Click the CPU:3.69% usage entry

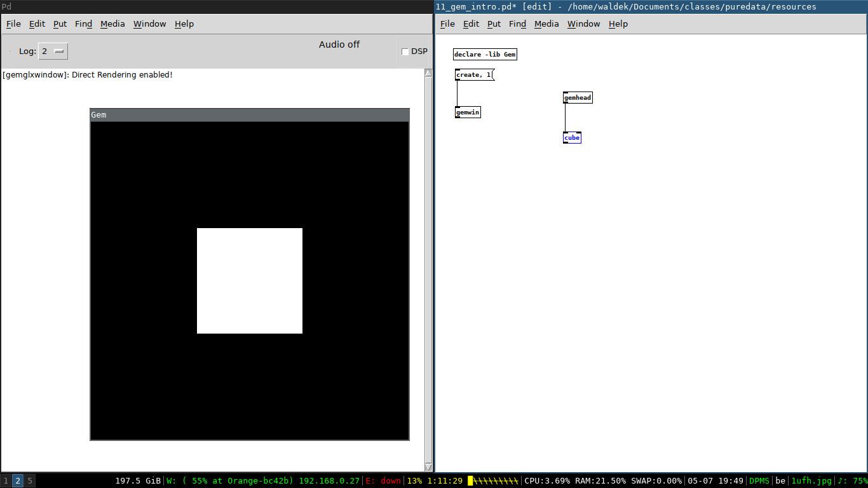click(547, 481)
